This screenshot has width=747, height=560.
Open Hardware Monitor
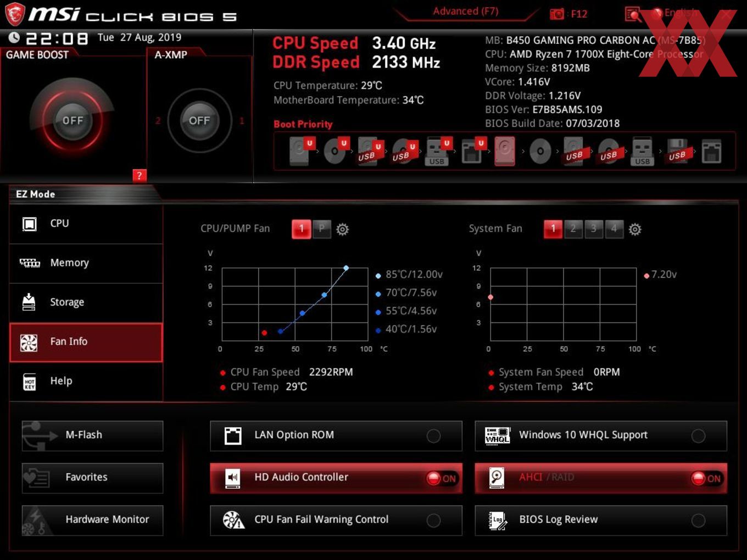pyautogui.click(x=92, y=520)
